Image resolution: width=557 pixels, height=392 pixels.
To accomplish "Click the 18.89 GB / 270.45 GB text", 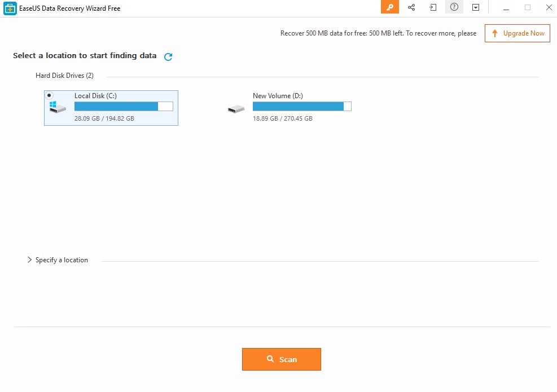I will click(x=282, y=118).
